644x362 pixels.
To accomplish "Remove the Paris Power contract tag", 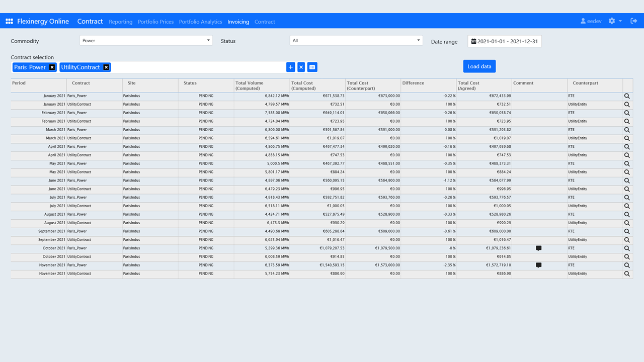I will [x=52, y=67].
